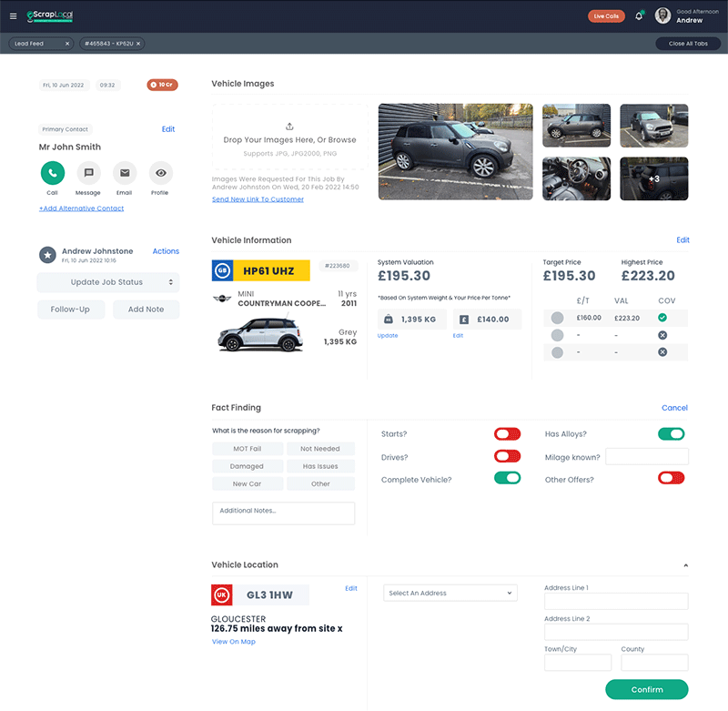Click +Add Alternative Contact link
Screen dimensions: 728x711
click(82, 208)
